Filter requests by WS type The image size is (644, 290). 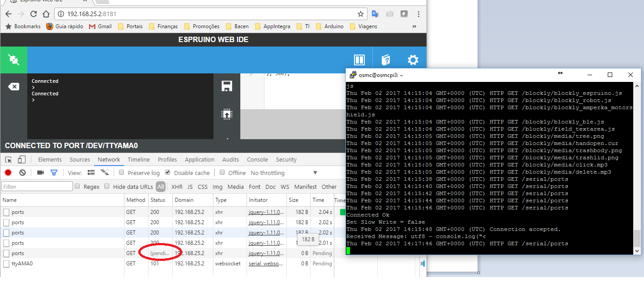pos(285,187)
